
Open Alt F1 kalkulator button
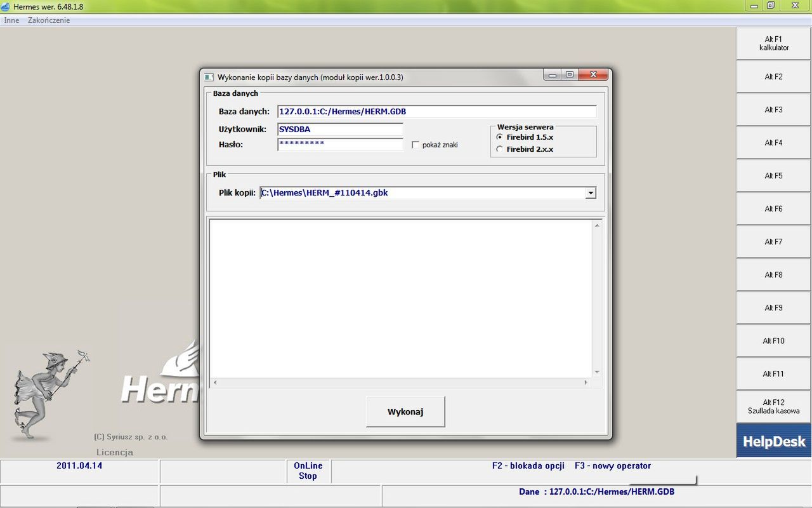(x=774, y=43)
